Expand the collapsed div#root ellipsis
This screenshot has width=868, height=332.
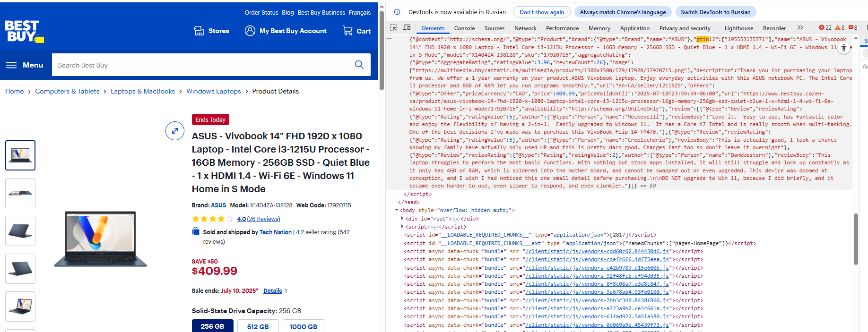tap(456, 219)
